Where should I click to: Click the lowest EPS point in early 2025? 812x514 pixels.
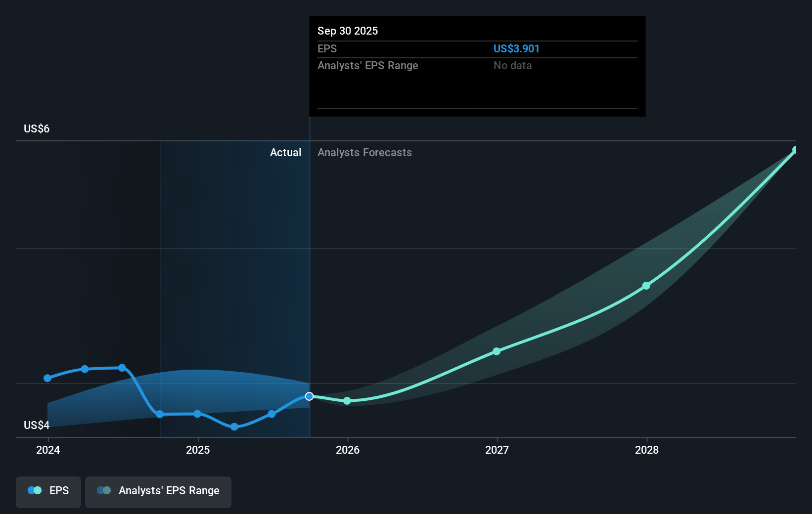[234, 427]
